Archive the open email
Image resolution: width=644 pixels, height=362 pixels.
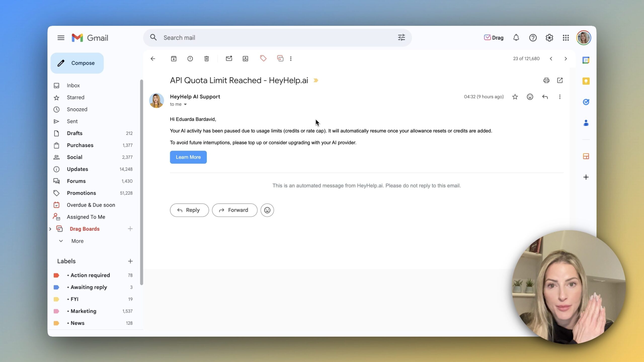tap(173, 59)
